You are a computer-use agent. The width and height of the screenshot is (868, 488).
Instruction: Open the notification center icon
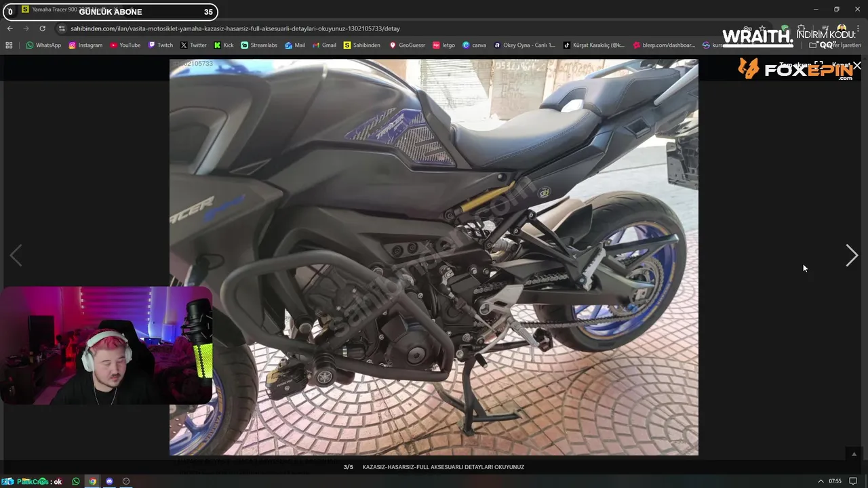853,481
